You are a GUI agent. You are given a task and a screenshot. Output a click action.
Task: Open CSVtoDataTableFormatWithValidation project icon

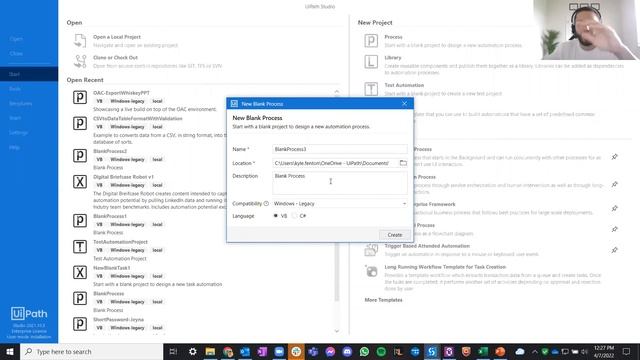80,123
